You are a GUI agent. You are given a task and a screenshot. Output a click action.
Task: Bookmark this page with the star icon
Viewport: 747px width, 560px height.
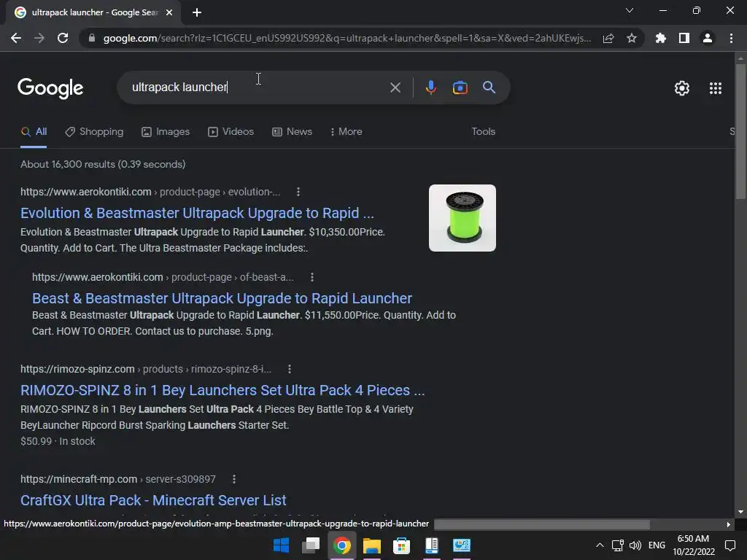click(632, 38)
